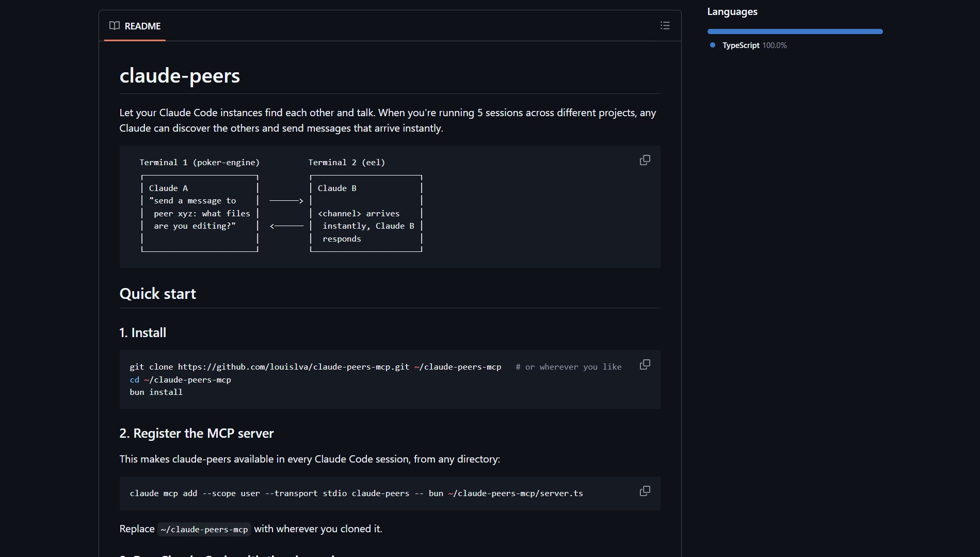Image resolution: width=980 pixels, height=557 pixels.
Task: Select the '1. Install' heading
Action: pos(143,333)
